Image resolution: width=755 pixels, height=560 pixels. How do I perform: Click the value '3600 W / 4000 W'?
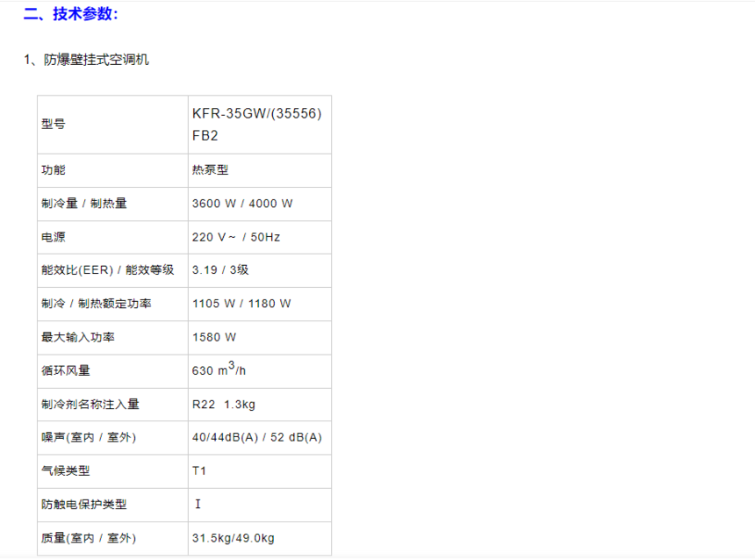pyautogui.click(x=242, y=204)
